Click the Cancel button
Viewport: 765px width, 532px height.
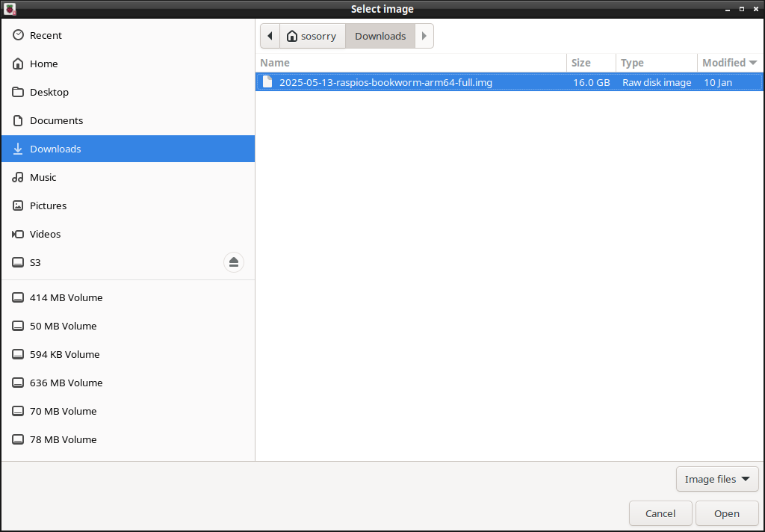(x=660, y=513)
